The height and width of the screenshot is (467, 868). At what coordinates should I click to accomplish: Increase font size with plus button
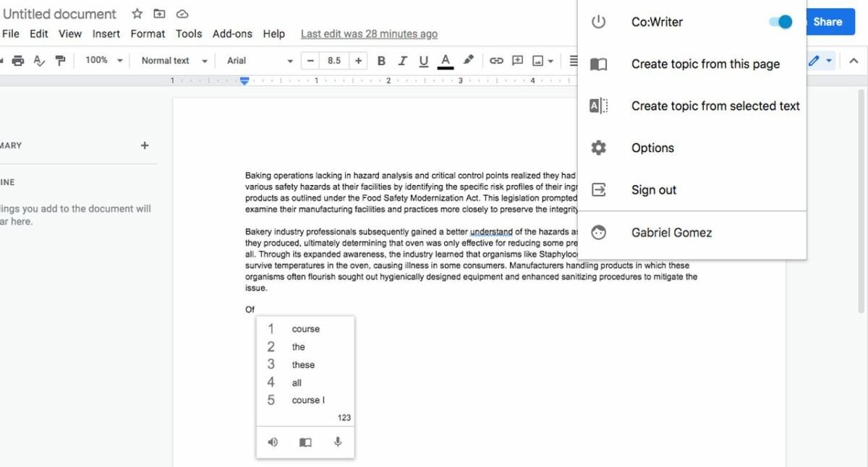click(357, 61)
